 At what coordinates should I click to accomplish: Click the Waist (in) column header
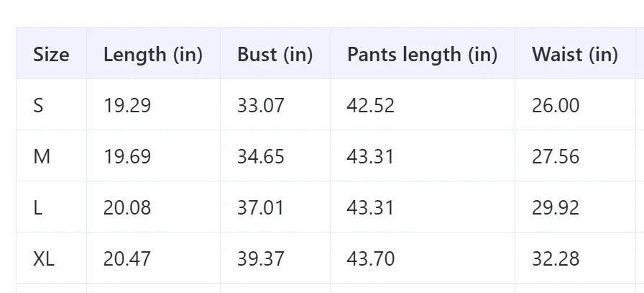coord(575,54)
